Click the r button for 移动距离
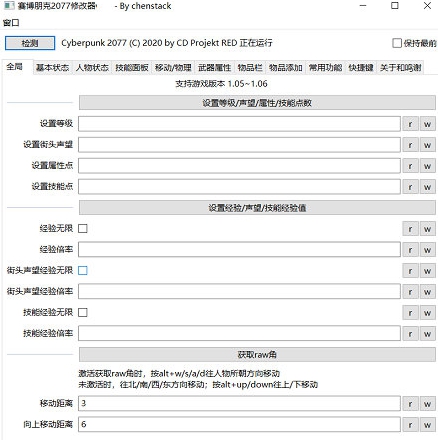438x440 pixels. (410, 404)
